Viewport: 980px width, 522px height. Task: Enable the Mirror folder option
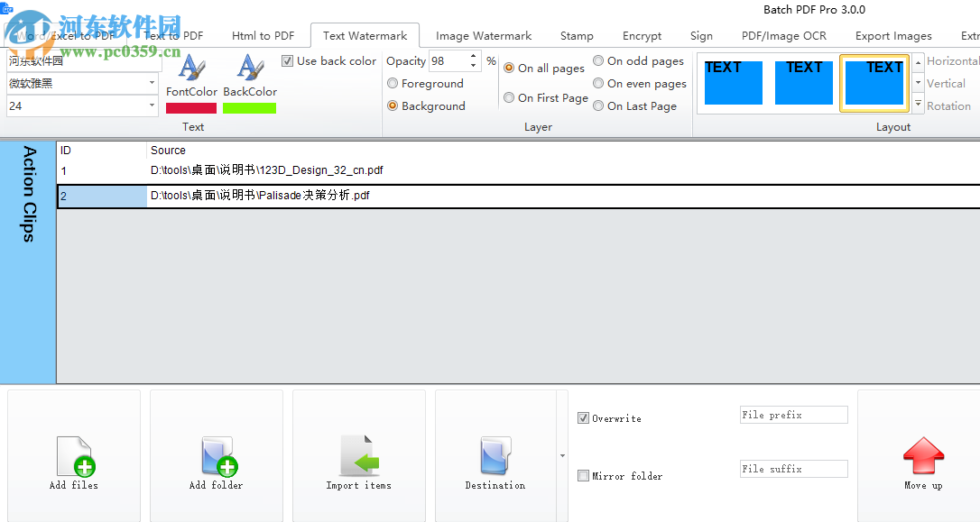(x=583, y=475)
